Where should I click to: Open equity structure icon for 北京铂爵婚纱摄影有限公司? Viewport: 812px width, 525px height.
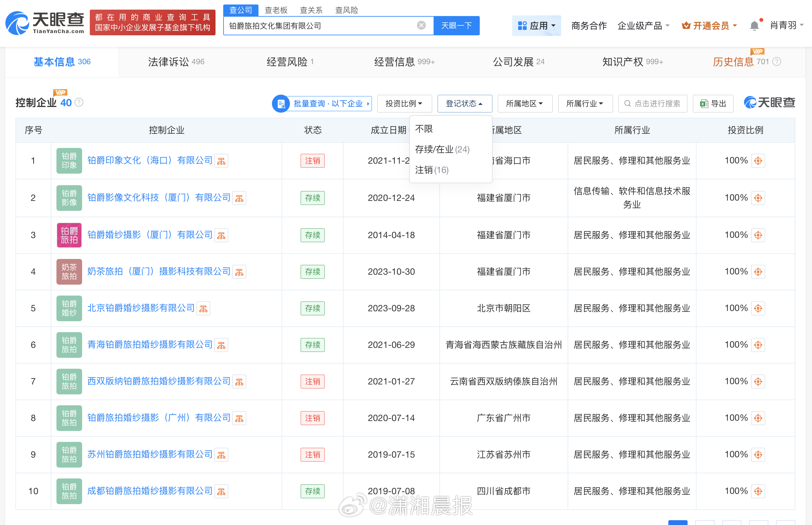coord(203,308)
